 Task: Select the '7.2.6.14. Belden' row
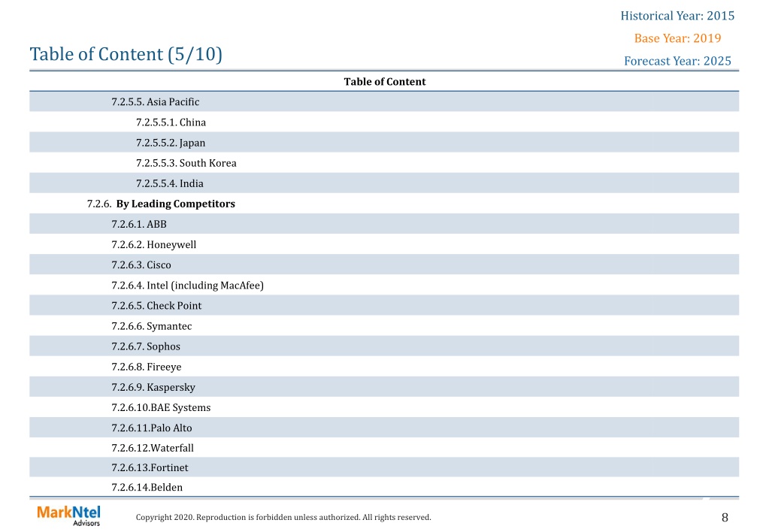(384, 487)
